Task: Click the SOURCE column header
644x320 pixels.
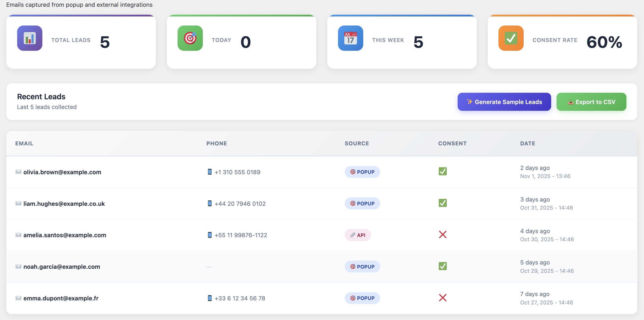Action: click(x=357, y=144)
